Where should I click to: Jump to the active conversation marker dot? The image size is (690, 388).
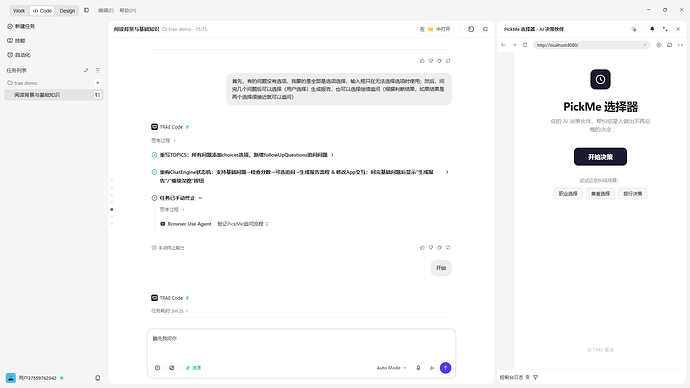tap(112, 209)
